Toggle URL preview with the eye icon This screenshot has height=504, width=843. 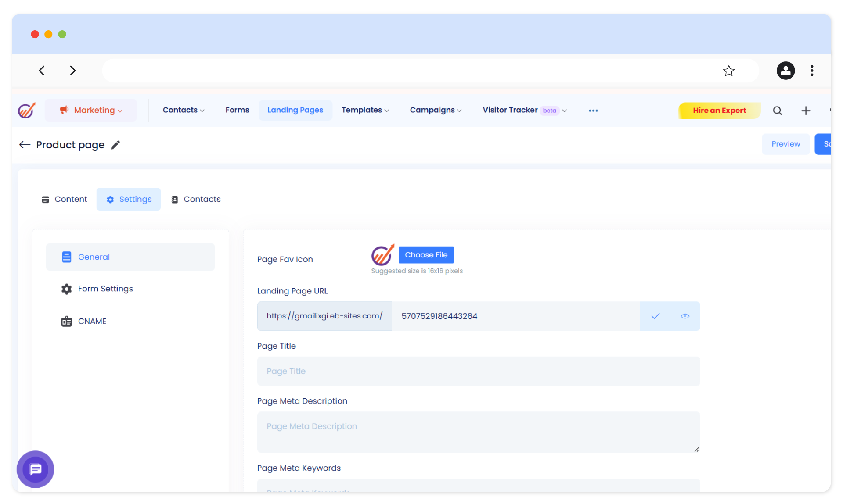[x=685, y=316]
